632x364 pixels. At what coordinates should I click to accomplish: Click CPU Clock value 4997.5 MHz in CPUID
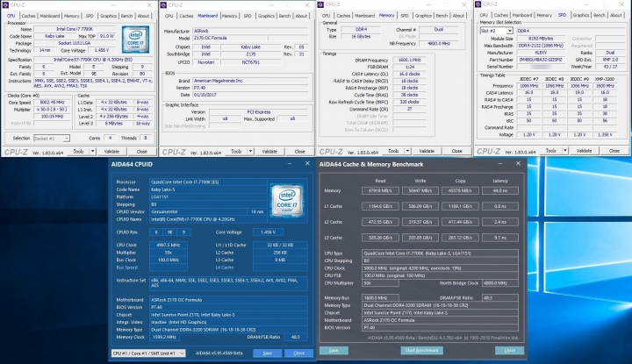(168, 246)
